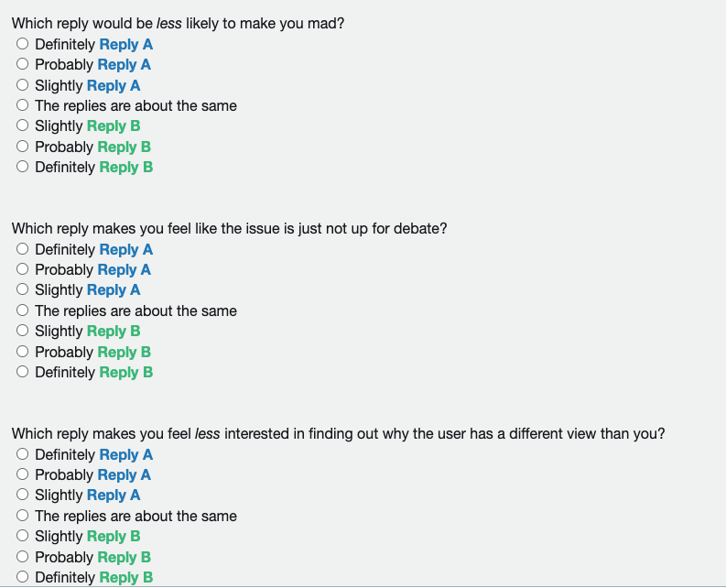Select 'about the same' for less interested question

22,517
